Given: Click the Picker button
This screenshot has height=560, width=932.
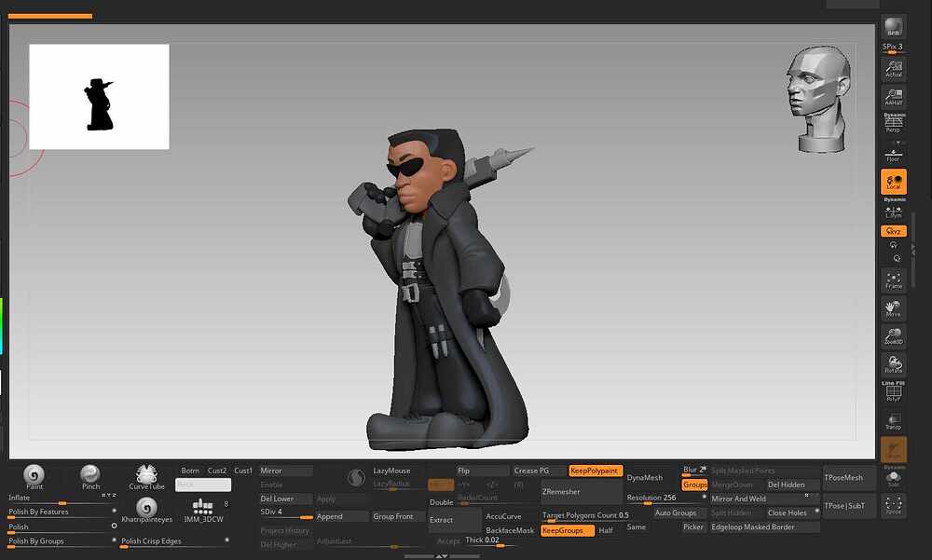Looking at the screenshot, I should 693,526.
